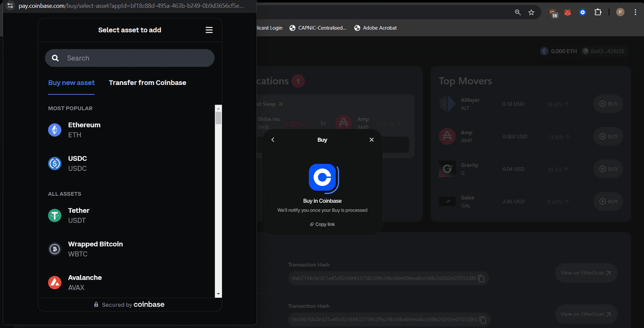Bookmark this page with the star icon
Image resolution: width=644 pixels, height=328 pixels.
tap(531, 13)
